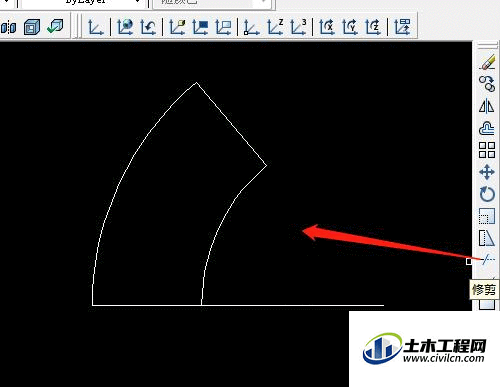This screenshot has height=387, width=500.
Task: Select the Copy Object tool
Action: [487, 84]
